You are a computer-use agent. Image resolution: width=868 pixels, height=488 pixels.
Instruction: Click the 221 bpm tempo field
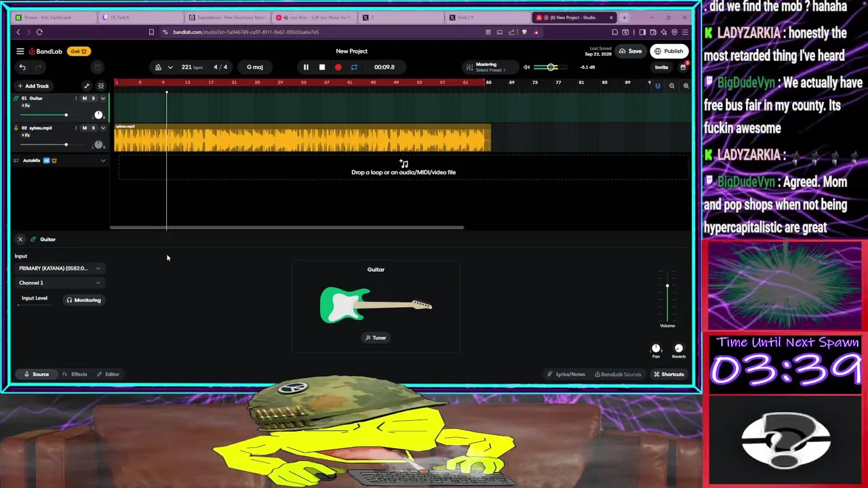(191, 67)
